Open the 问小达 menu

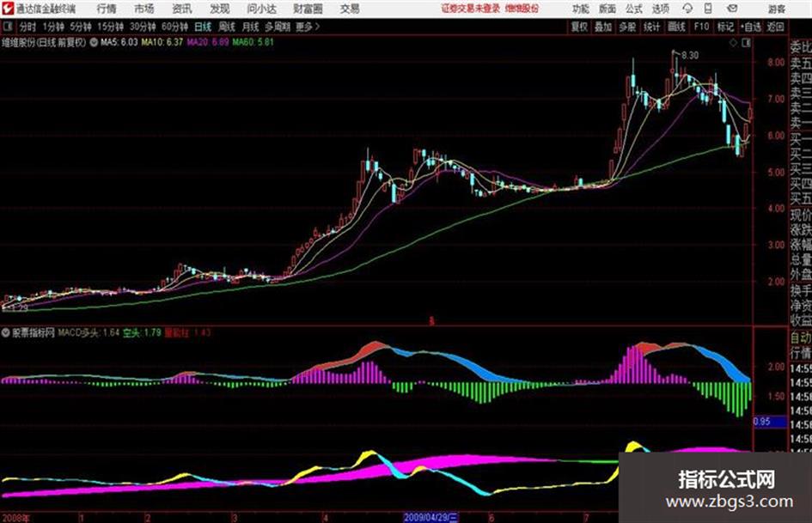[261, 9]
